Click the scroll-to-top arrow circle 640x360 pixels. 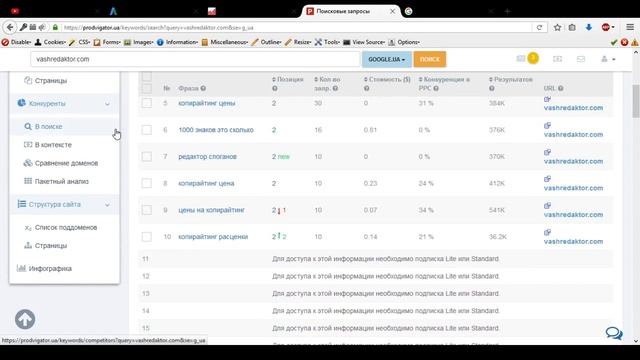click(x=25, y=319)
